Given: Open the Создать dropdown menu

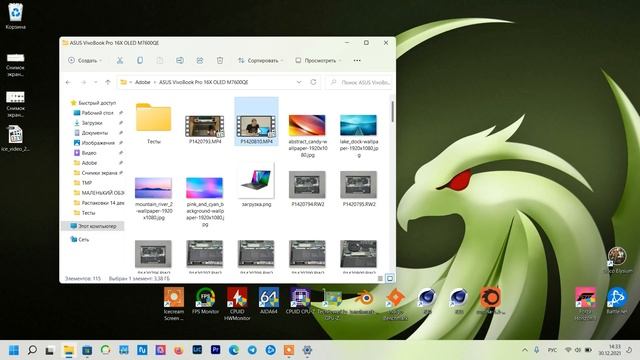Looking at the screenshot, I should [85, 60].
